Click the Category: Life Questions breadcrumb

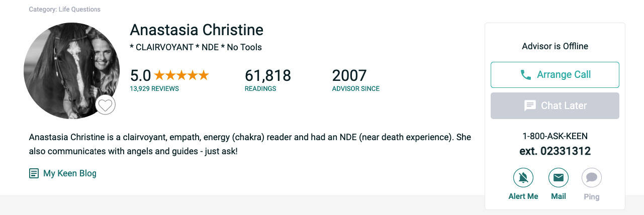(65, 10)
